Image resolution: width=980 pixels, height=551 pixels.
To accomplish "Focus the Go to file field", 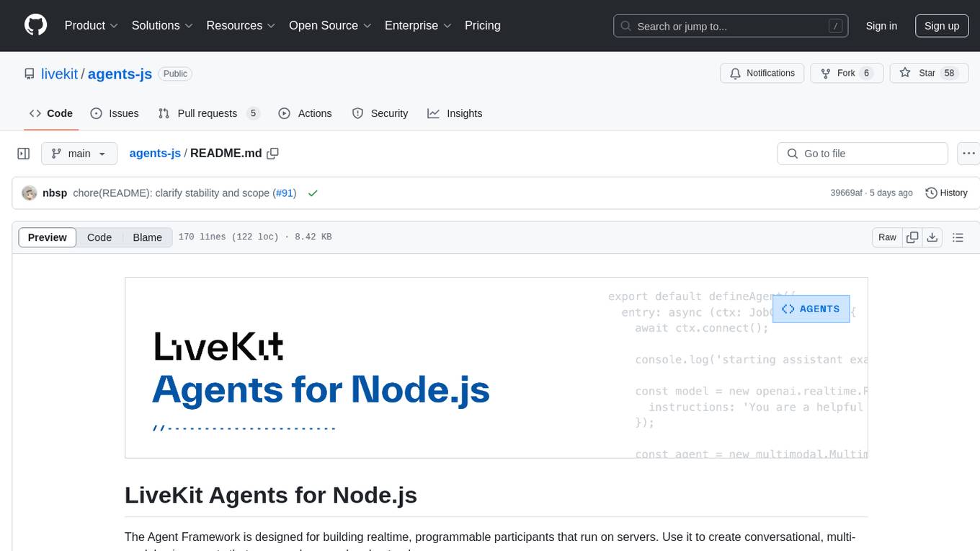I will 863,154.
